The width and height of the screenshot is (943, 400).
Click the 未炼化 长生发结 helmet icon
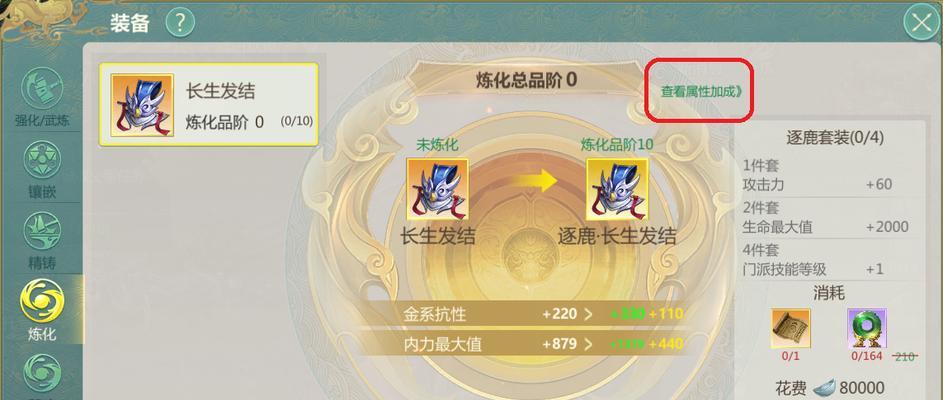coord(437,189)
